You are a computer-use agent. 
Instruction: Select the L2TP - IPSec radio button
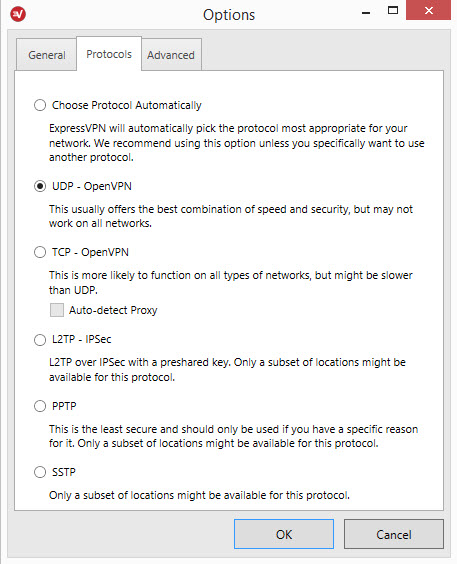[x=40, y=340]
